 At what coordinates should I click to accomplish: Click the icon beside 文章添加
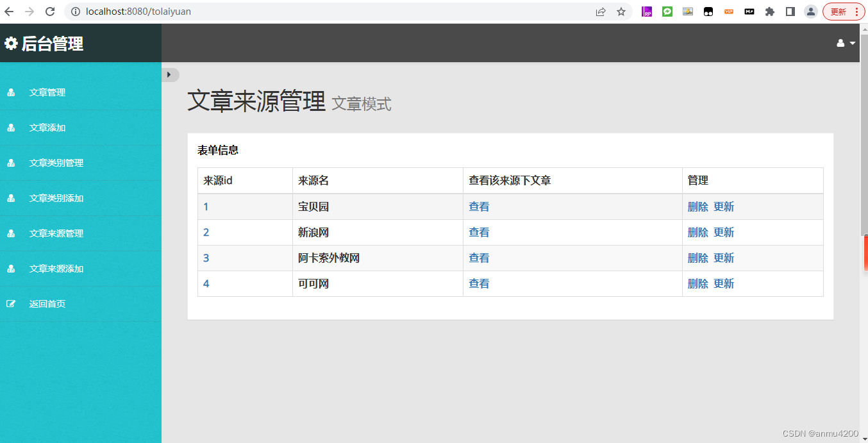(x=11, y=128)
